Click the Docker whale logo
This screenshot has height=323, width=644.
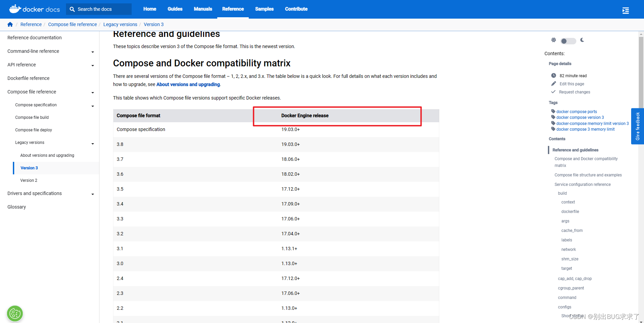(15, 8)
